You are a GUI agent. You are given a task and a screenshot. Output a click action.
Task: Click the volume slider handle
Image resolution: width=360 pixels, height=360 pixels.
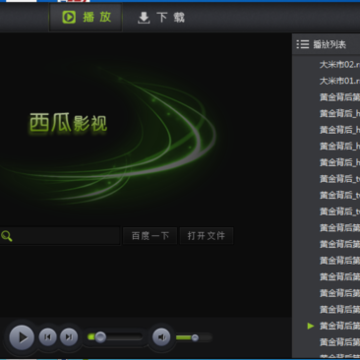click(x=195, y=338)
